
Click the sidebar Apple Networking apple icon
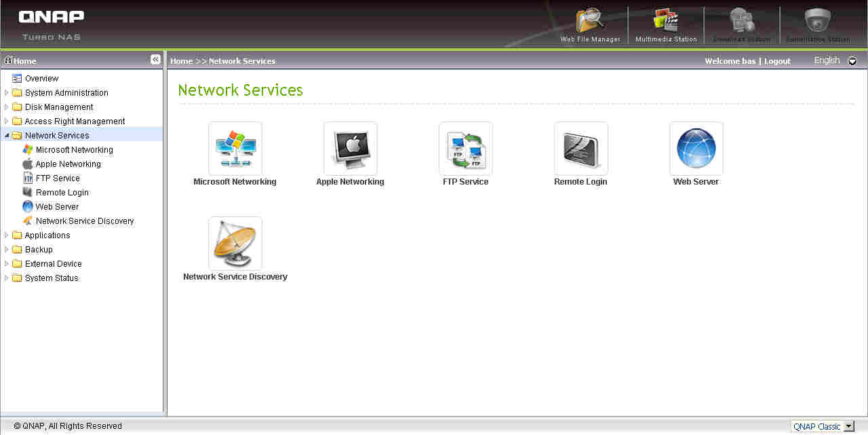[28, 164]
